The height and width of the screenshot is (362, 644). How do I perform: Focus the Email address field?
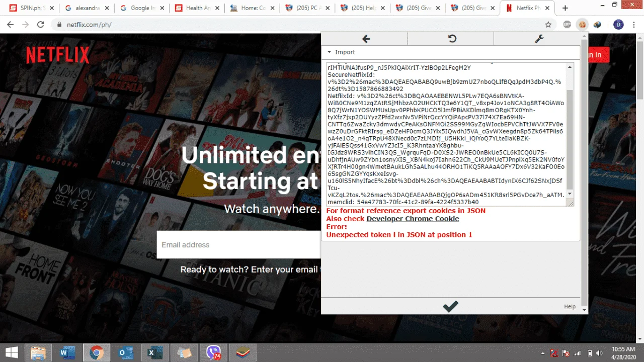click(x=239, y=245)
